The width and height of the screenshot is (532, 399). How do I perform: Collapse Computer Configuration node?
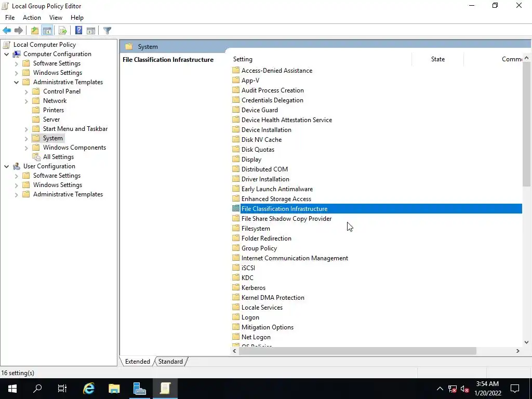(x=6, y=54)
